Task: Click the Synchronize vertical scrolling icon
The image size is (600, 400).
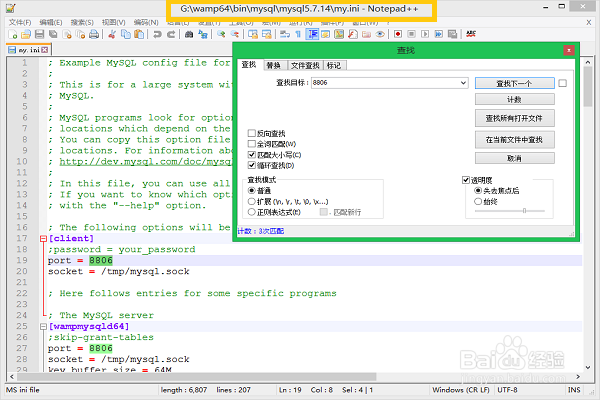Action: coord(253,34)
